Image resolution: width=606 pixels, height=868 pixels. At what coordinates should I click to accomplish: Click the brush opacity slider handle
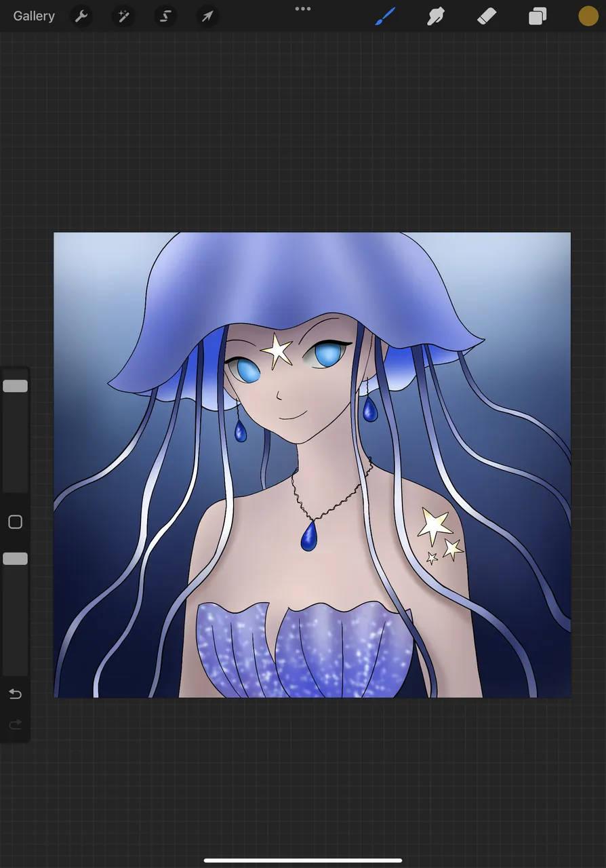click(x=15, y=559)
